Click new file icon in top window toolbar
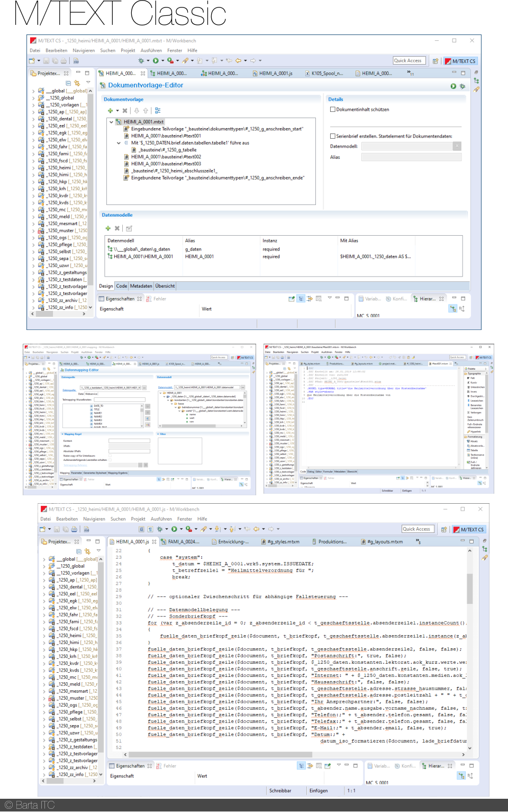 click(32, 61)
